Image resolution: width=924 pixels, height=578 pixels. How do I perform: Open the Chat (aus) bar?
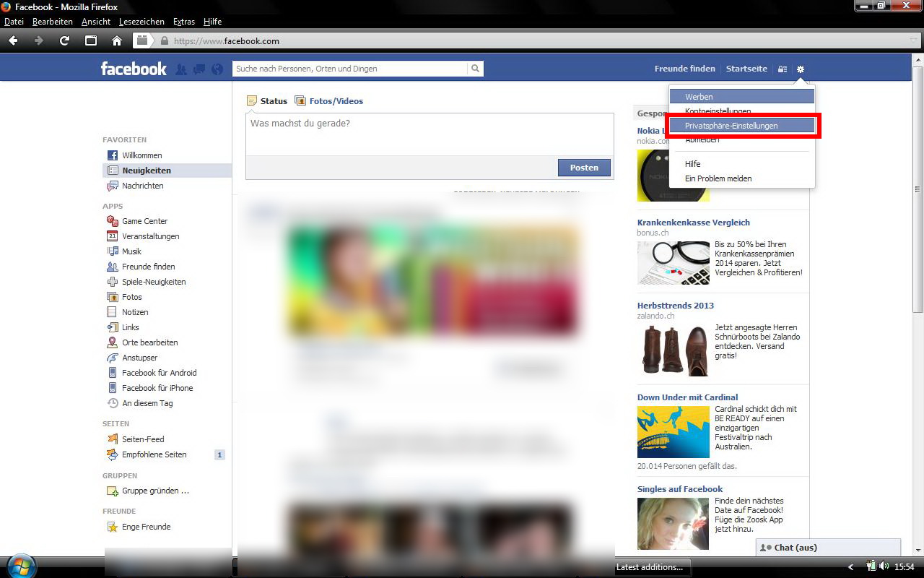click(829, 548)
